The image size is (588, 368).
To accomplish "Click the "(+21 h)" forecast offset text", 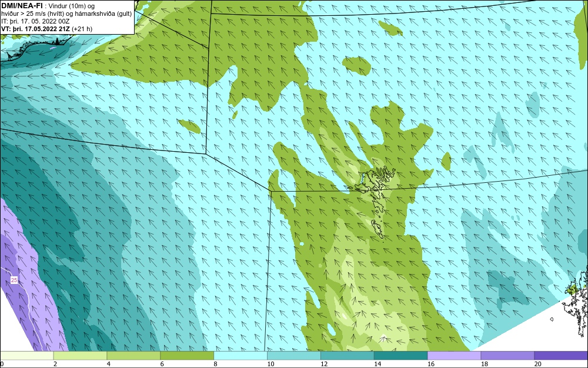I will (82, 29).
